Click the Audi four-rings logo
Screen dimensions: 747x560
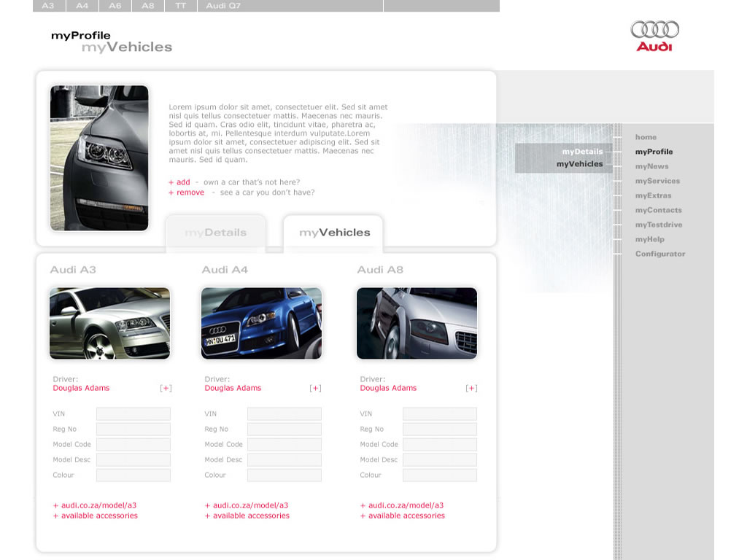(654, 30)
